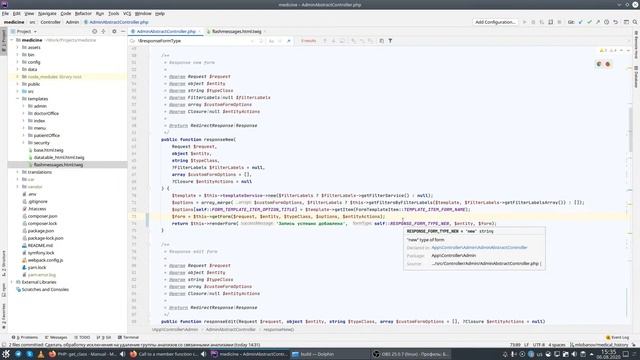Viewport: 640px width, 360px height.
Task: Click the previous occurrence up arrow in find bar
Action: point(325,41)
